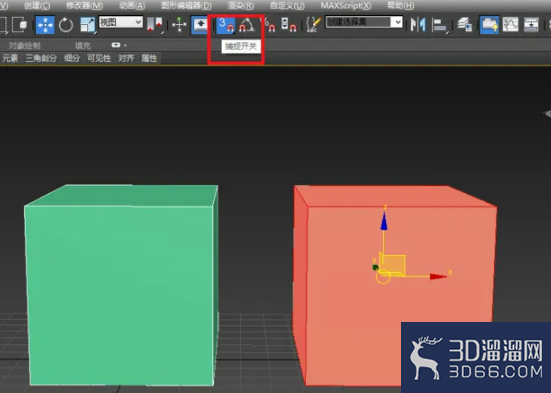Image resolution: width=551 pixels, height=393 pixels.
Task: Toggle the Angle Snap button
Action: click(x=247, y=25)
